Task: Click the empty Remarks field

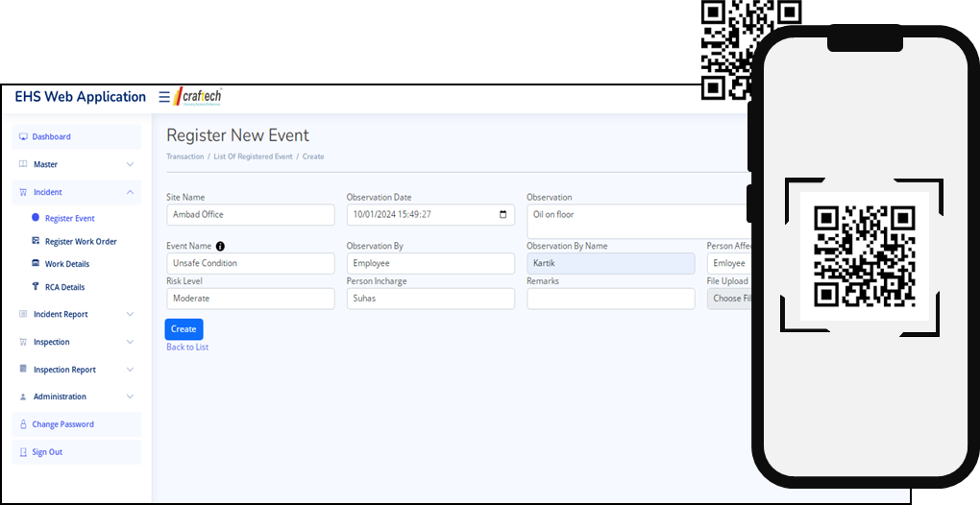Action: tap(611, 299)
